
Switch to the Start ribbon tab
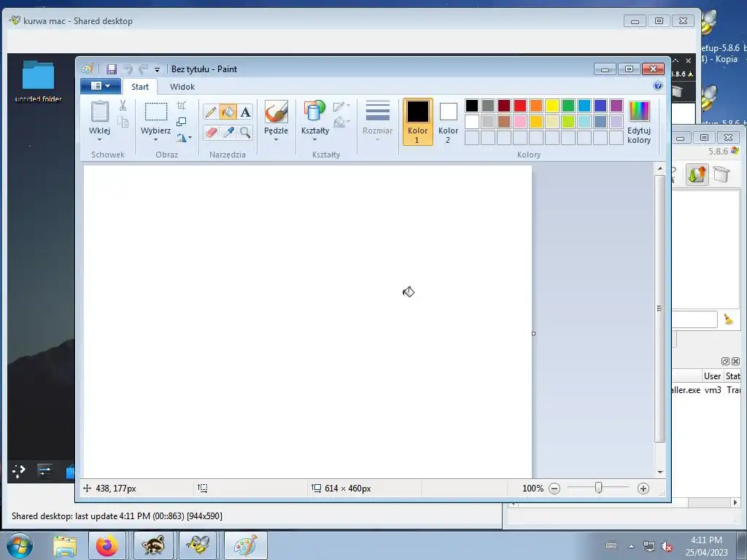point(140,87)
